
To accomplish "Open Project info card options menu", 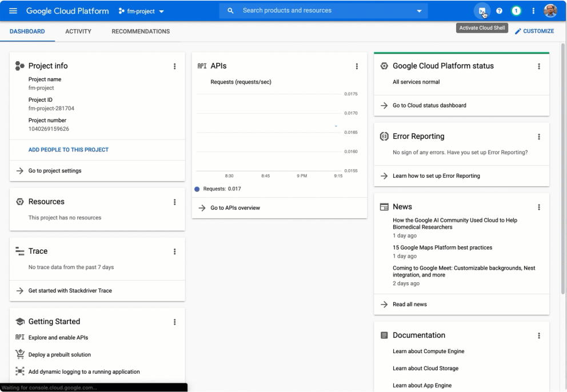I will click(x=175, y=66).
